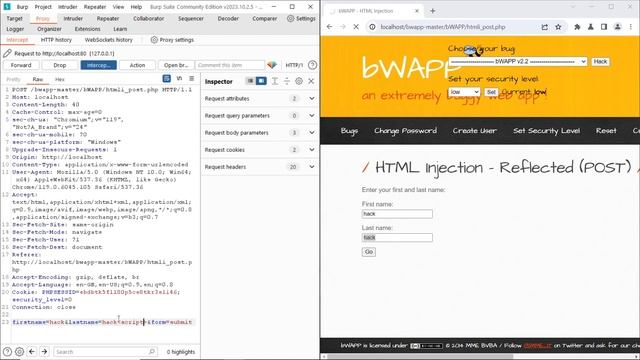Close the Inspector panel
This screenshot has height=360, width=640.
[x=311, y=81]
